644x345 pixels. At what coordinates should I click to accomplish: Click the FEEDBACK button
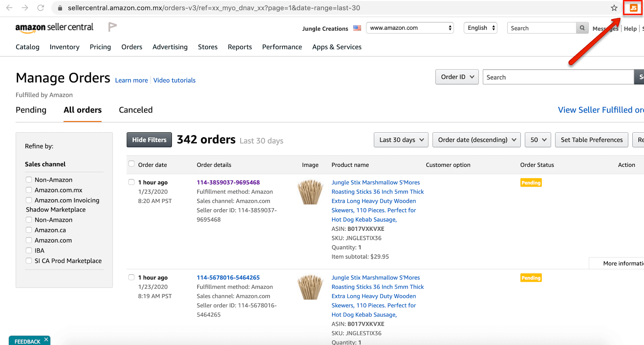pyautogui.click(x=27, y=341)
